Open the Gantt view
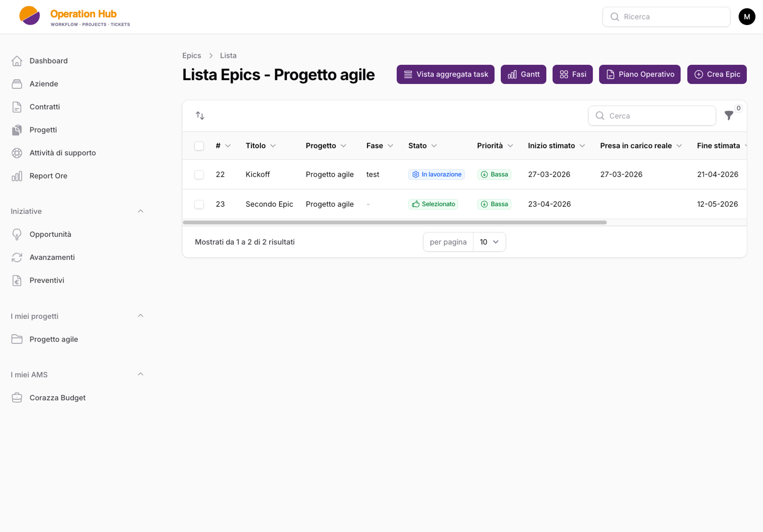Image resolution: width=763 pixels, height=532 pixels. (x=523, y=74)
